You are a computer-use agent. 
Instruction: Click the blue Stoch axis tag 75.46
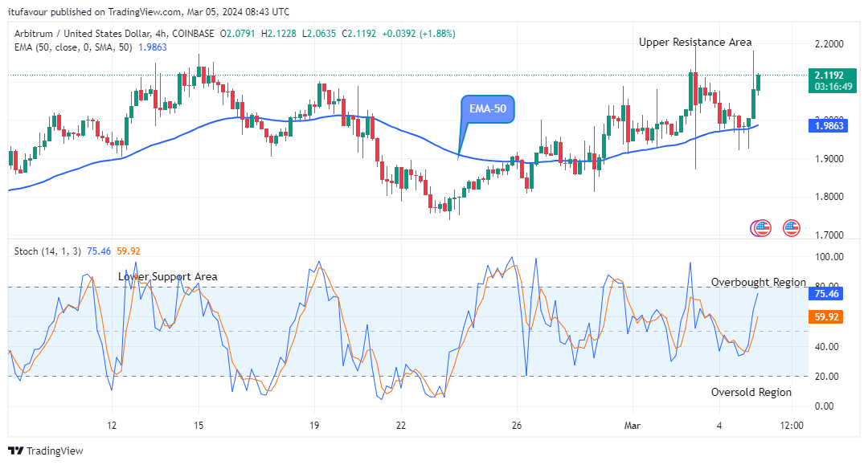[x=826, y=294]
